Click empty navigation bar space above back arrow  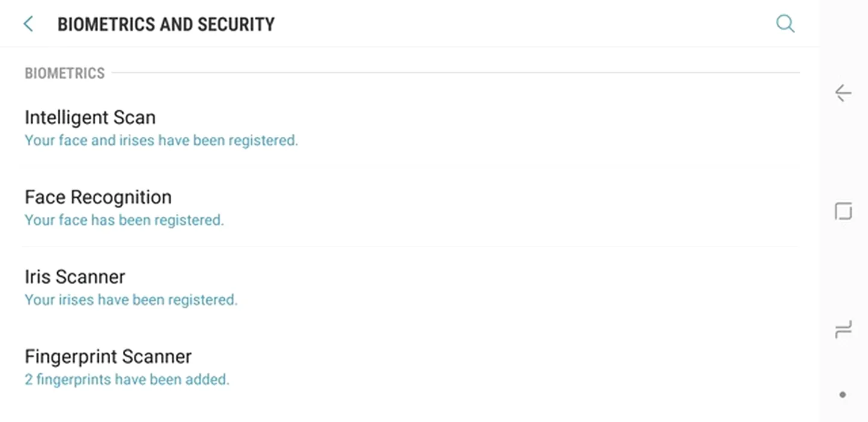point(843,36)
